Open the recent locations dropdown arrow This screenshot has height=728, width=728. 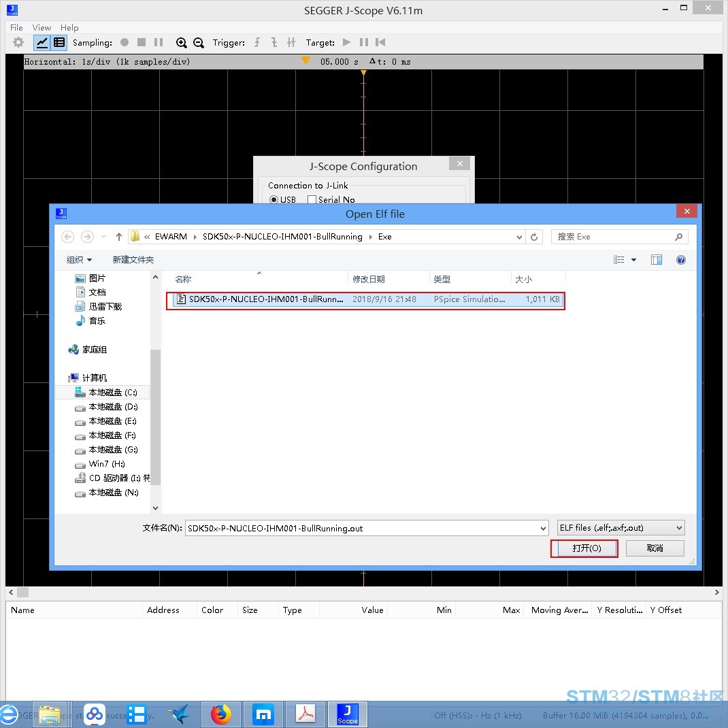click(104, 237)
